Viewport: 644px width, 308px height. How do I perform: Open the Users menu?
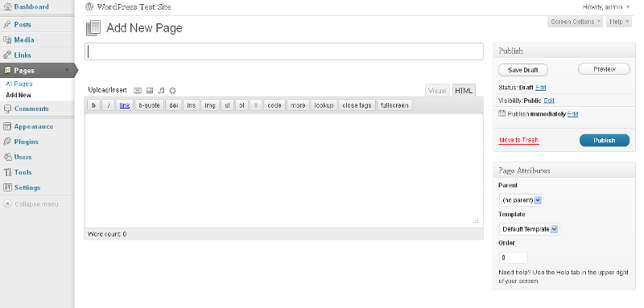(23, 157)
